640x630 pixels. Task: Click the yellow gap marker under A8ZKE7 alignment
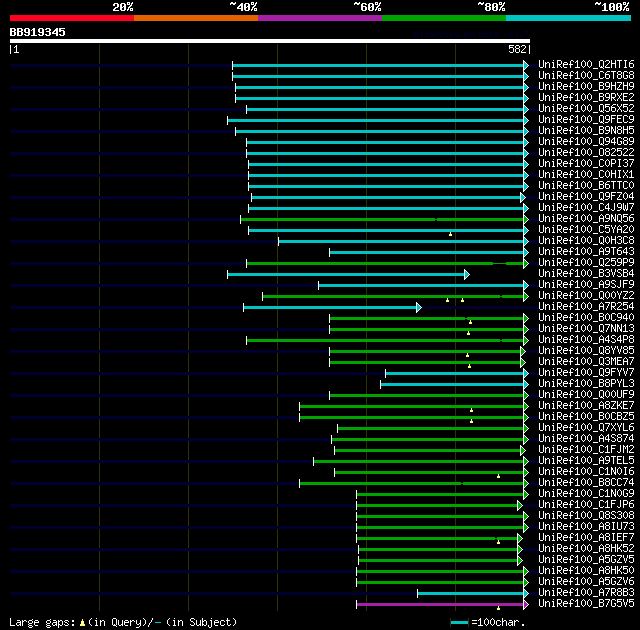(471, 410)
